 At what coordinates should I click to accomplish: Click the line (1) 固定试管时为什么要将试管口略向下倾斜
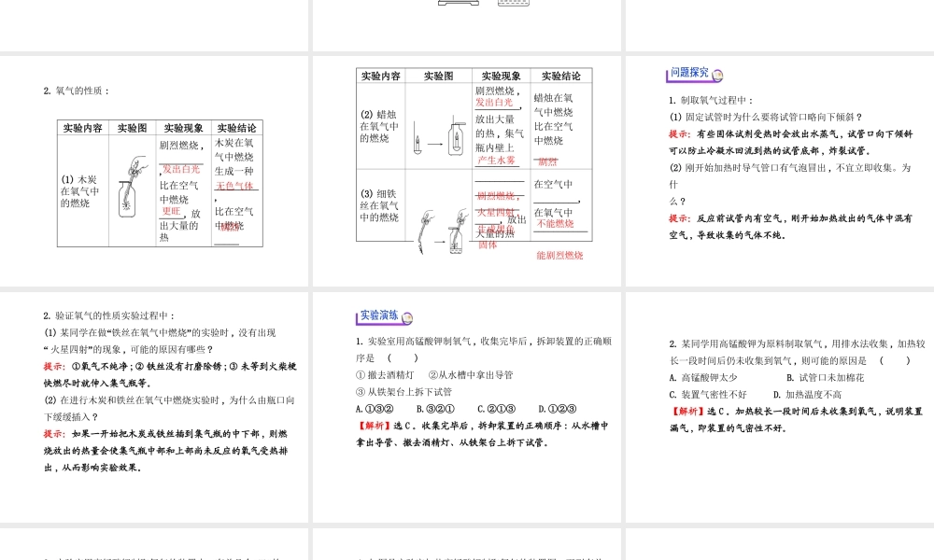click(766, 118)
